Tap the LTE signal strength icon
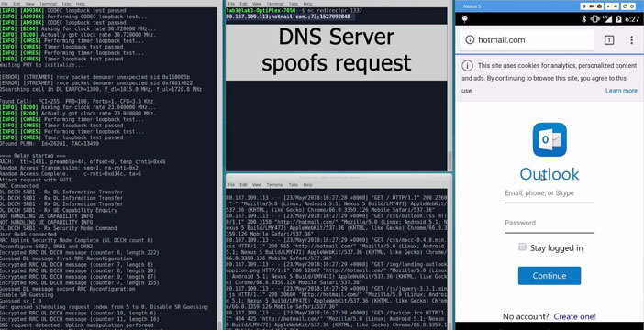The image size is (644, 330). click(x=607, y=19)
